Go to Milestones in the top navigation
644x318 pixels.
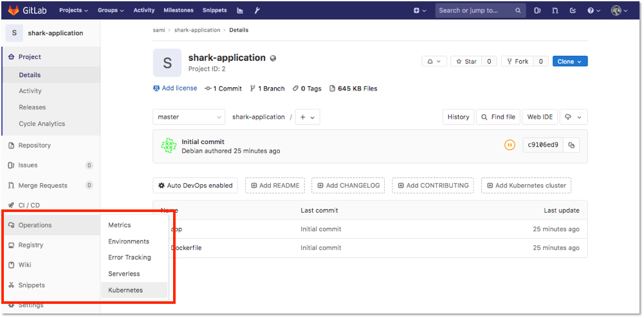179,10
